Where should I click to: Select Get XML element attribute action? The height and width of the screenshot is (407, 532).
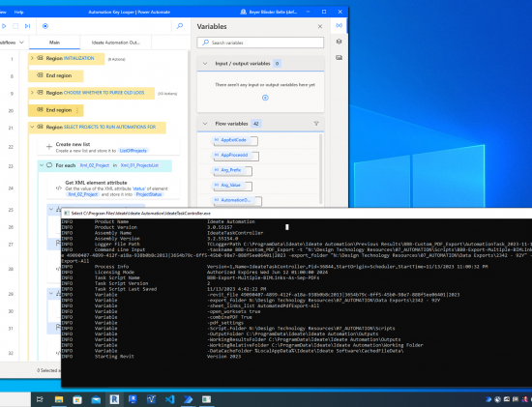(x=113, y=189)
